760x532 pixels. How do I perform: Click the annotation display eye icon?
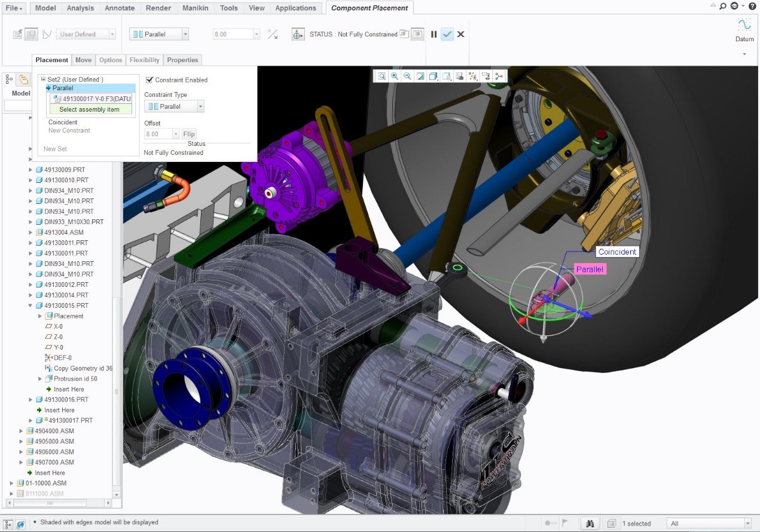point(486,76)
